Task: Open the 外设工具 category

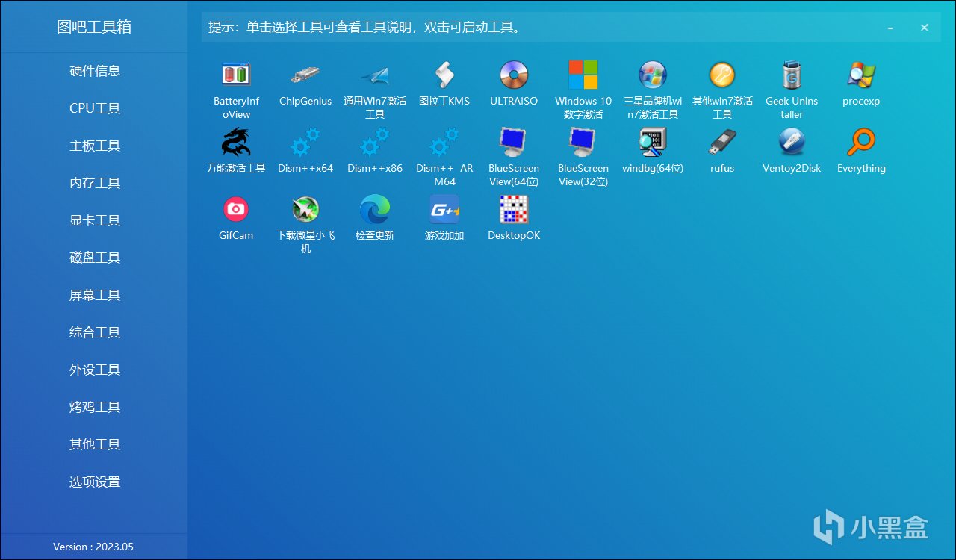Action: pos(95,370)
